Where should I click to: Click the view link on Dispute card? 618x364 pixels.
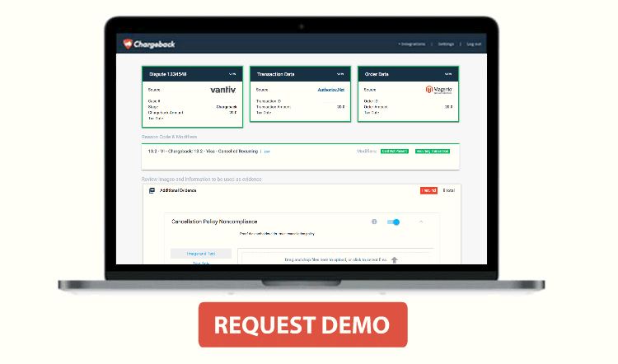(232, 73)
